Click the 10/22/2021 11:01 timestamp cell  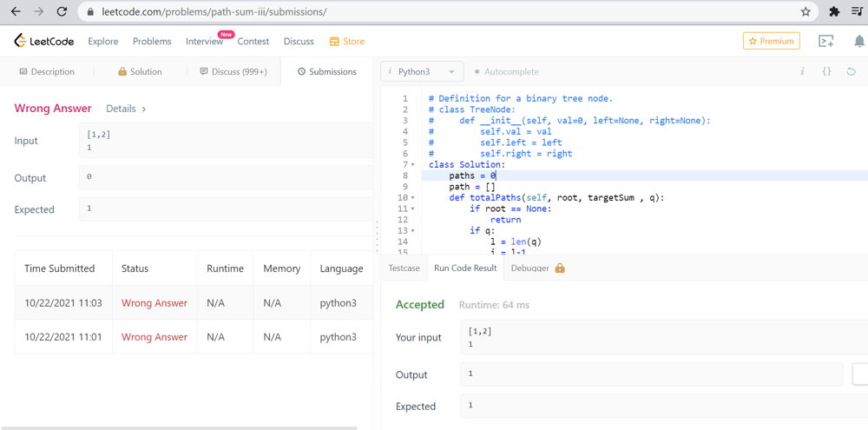click(63, 337)
